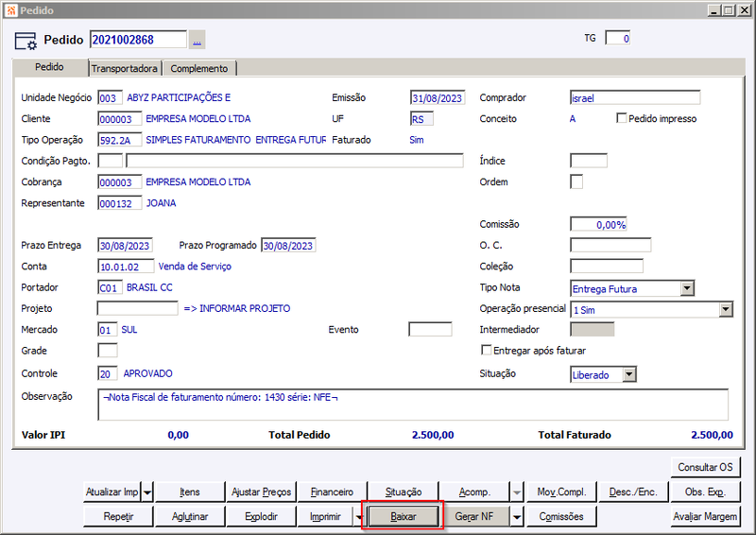This screenshot has width=756, height=535.
Task: Focus the Evento field
Action: 430,330
